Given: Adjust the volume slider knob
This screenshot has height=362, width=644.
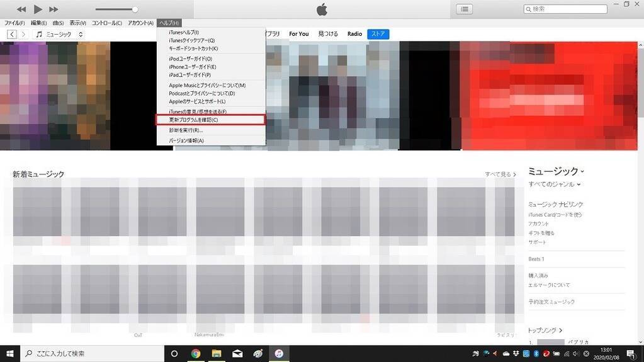Looking at the screenshot, I should pos(135,9).
